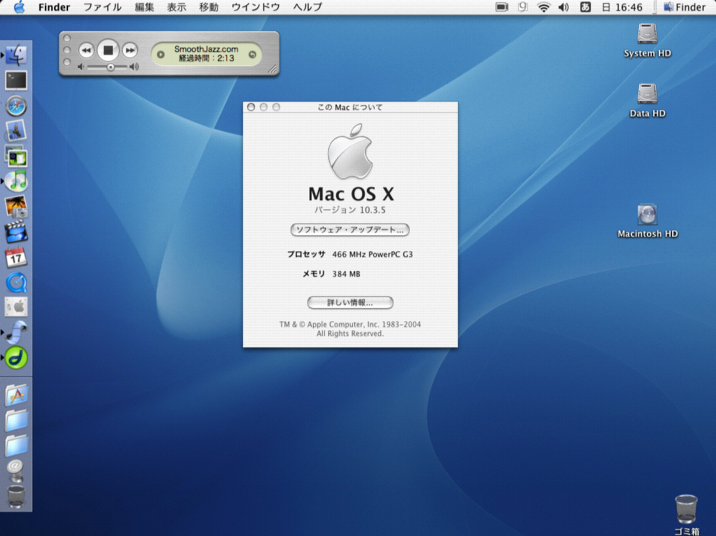Click the plain folder just above the @ icon

[16, 445]
